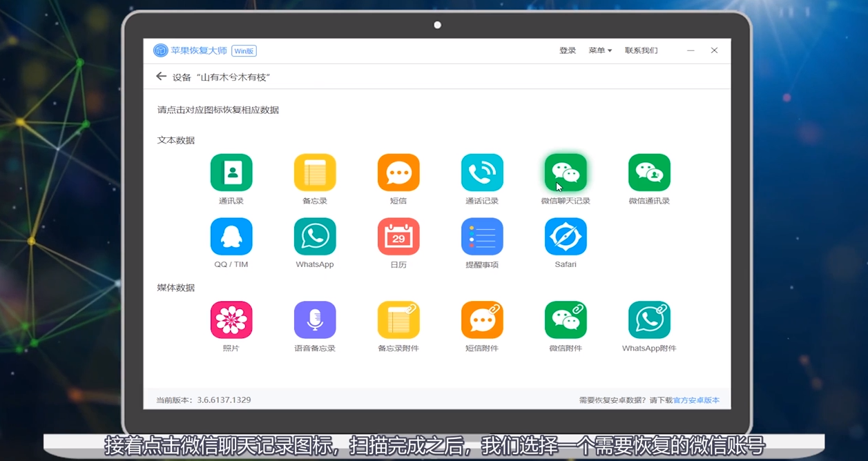Click the 请点击对应图标恢复相应数据 instruction text
868x461 pixels.
[218, 110]
